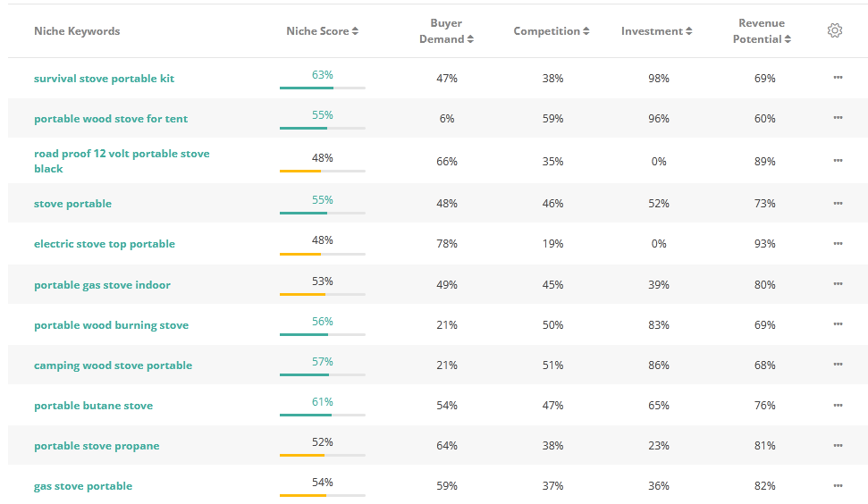Open the survival stove portable kit keyword
Image resolution: width=868 pixels, height=504 pixels.
[x=104, y=79]
